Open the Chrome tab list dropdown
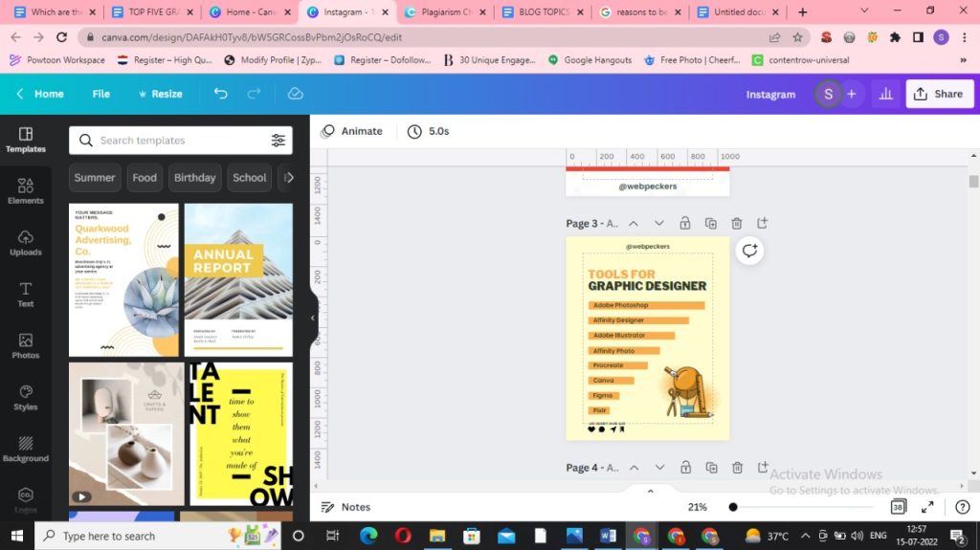The image size is (980, 550). tap(864, 11)
